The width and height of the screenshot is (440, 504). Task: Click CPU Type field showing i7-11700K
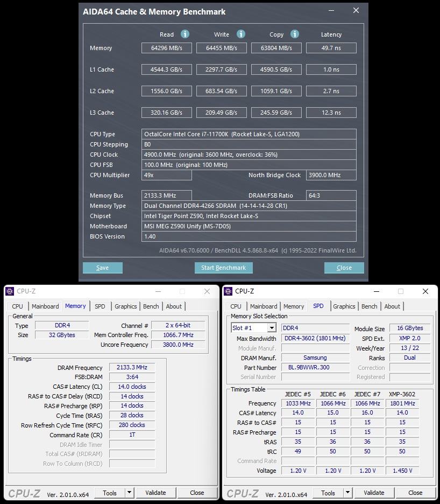[x=249, y=134]
